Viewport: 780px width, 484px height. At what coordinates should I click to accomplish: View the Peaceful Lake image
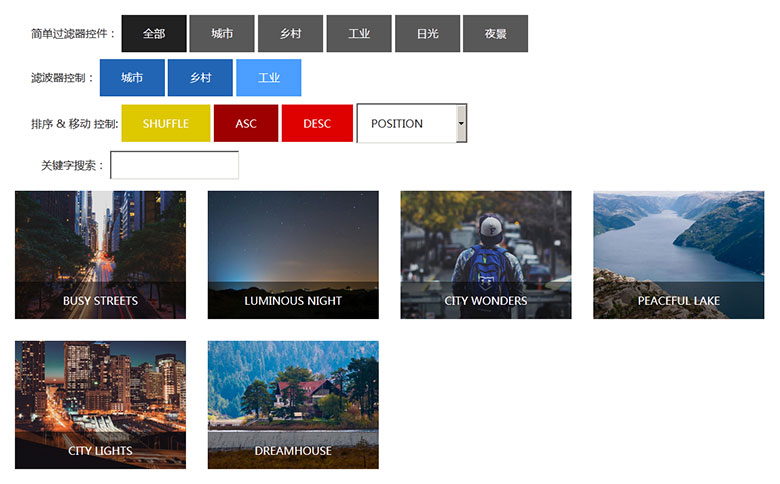pyautogui.click(x=679, y=255)
